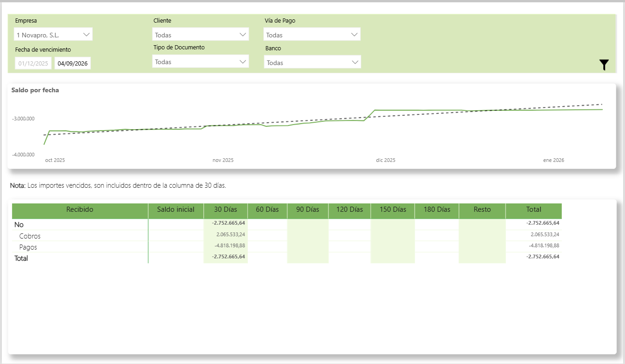The width and height of the screenshot is (625, 364).
Task: Select the 30 Días column header
Action: (226, 209)
